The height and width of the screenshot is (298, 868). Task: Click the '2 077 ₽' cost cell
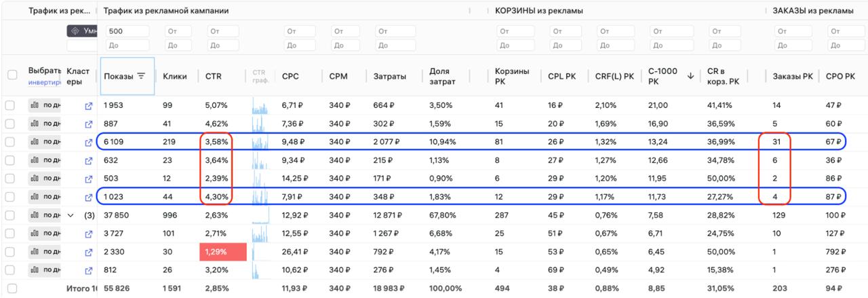point(387,142)
